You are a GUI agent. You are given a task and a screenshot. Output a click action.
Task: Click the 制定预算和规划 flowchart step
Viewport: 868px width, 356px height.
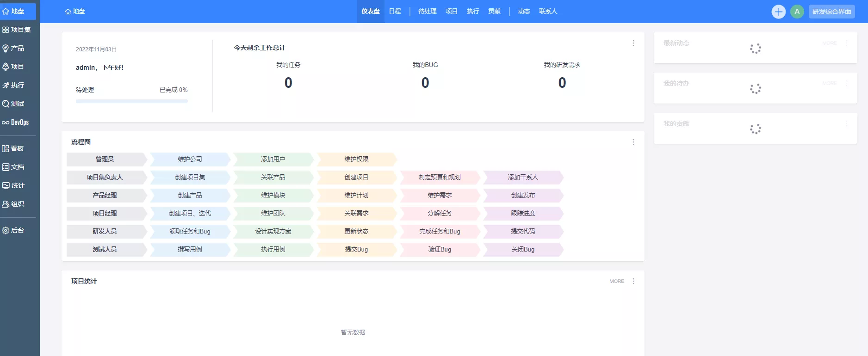tap(440, 177)
